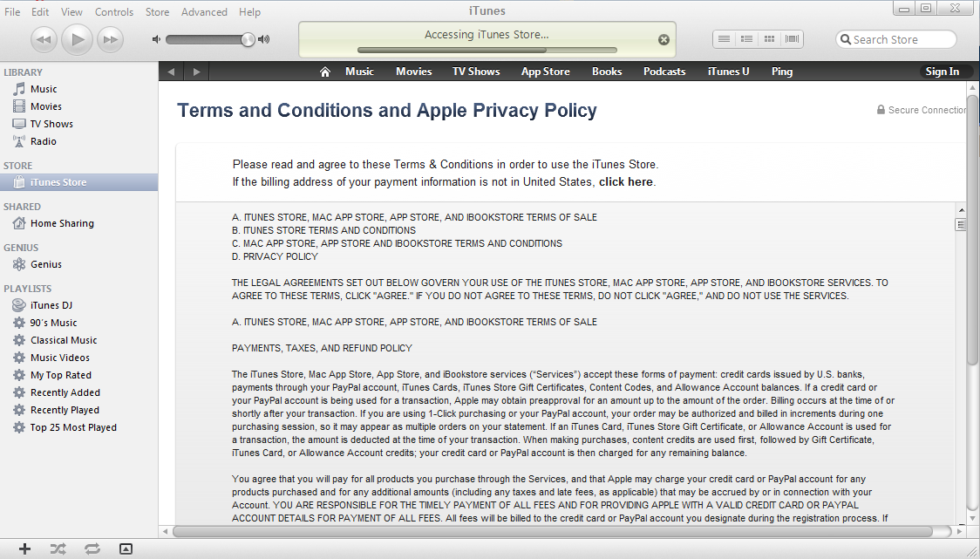Click the 'click here' billing address link
This screenshot has height=559, width=980.
(626, 182)
